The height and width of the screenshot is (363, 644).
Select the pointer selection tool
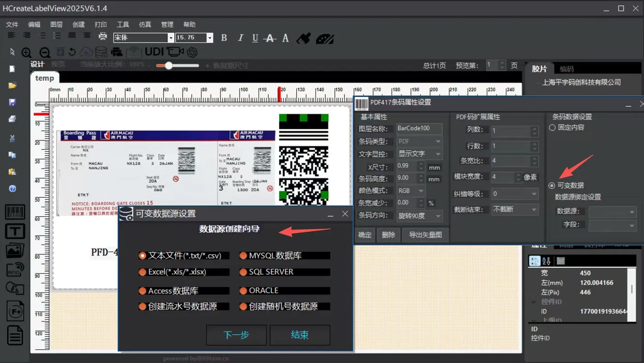(x=12, y=52)
